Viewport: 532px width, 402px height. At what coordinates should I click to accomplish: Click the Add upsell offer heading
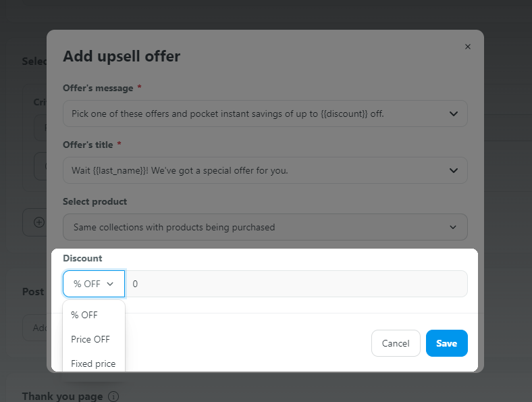point(122,56)
